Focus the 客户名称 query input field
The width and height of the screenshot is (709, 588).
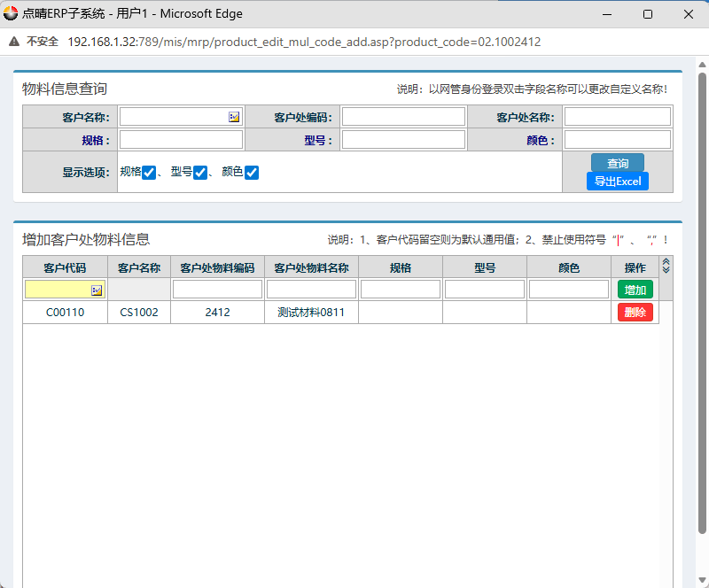tap(181, 117)
